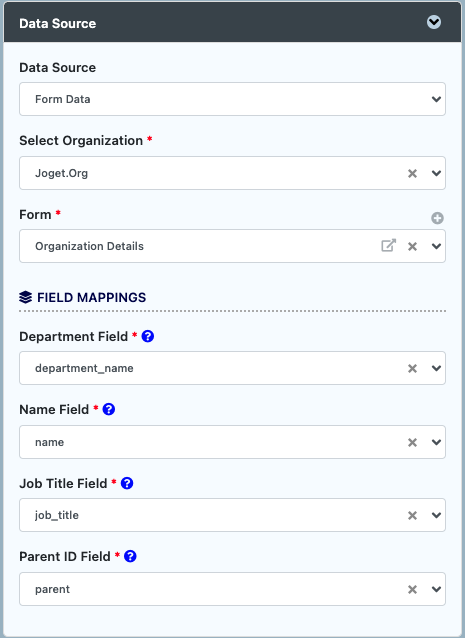Screen dimensions: 465x638
Task: Clear the name field value
Action: click(x=412, y=442)
